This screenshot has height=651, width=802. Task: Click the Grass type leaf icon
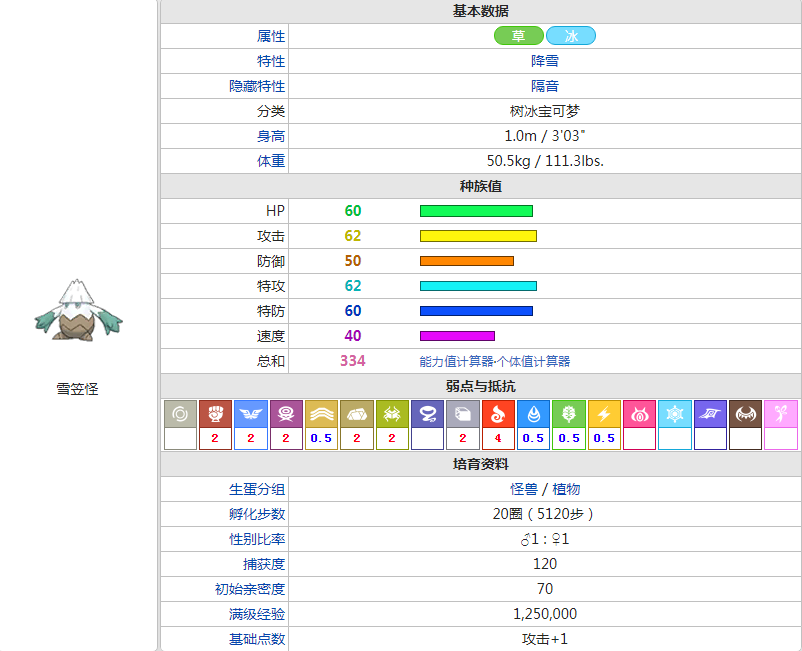[x=569, y=414]
